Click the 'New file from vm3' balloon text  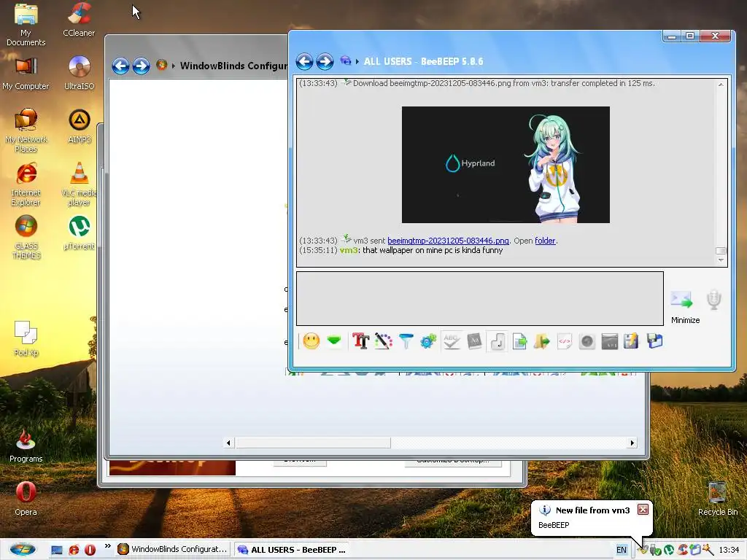[592, 510]
